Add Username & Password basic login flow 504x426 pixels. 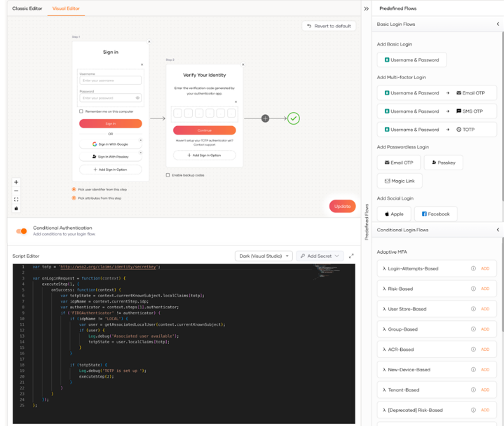point(411,60)
